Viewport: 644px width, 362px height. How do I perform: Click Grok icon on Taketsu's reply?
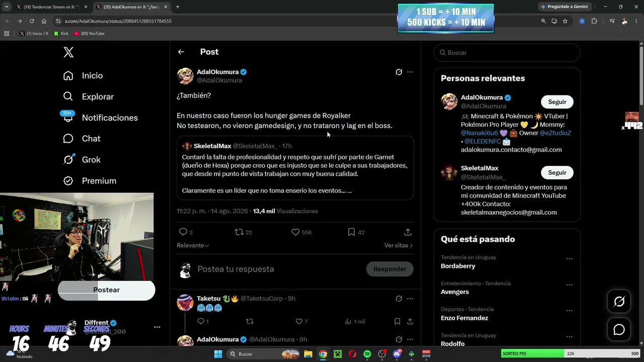pyautogui.click(x=399, y=299)
